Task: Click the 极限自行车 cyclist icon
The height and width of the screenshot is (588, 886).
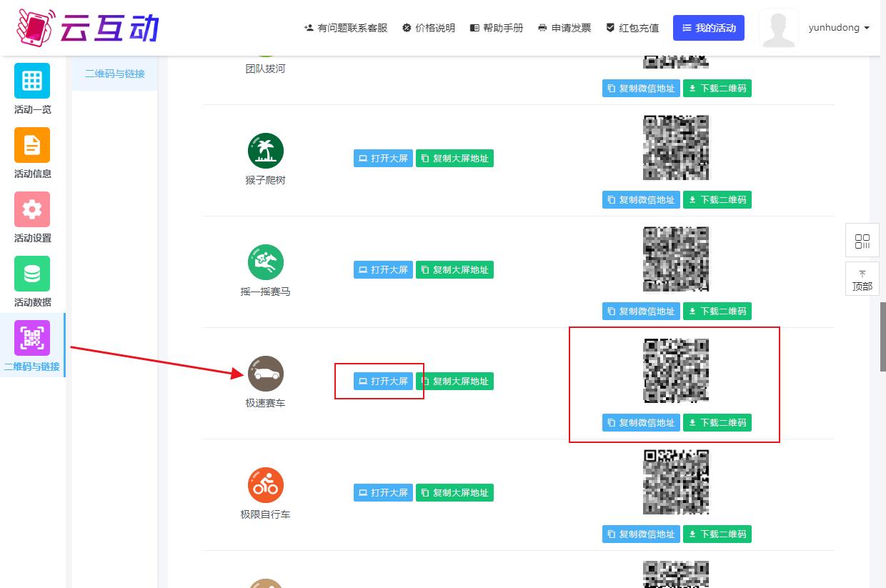Action: click(x=265, y=486)
